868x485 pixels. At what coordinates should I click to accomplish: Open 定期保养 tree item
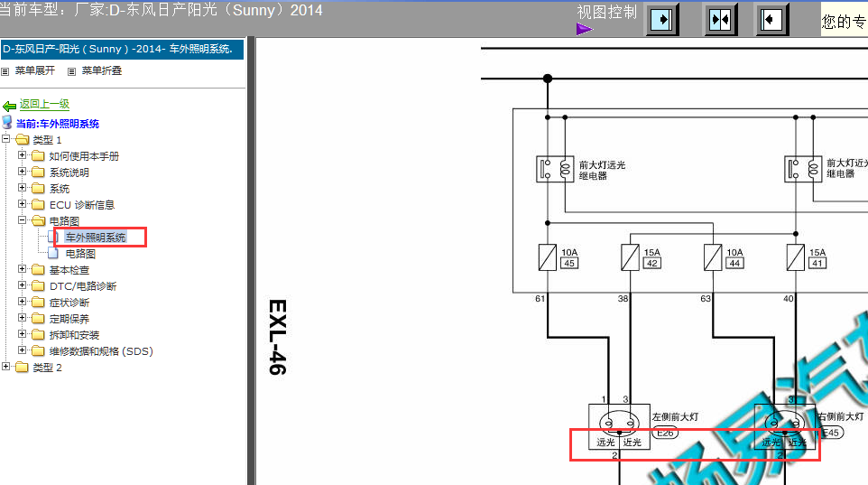[x=69, y=319]
